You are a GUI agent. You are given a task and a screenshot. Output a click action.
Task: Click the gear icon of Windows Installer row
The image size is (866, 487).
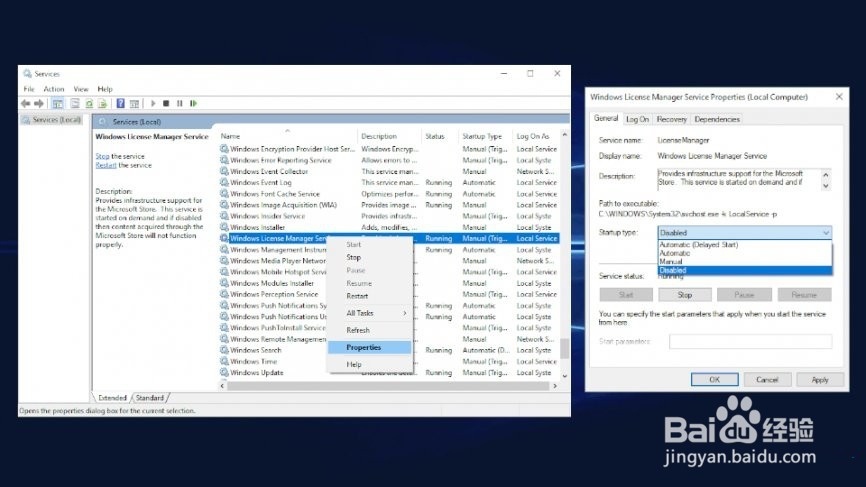point(224,227)
